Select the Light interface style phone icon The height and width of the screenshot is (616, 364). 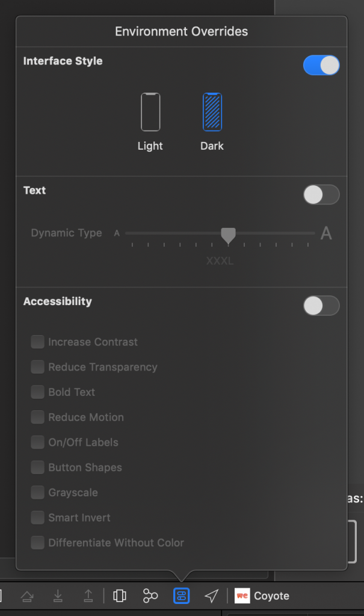tap(150, 112)
